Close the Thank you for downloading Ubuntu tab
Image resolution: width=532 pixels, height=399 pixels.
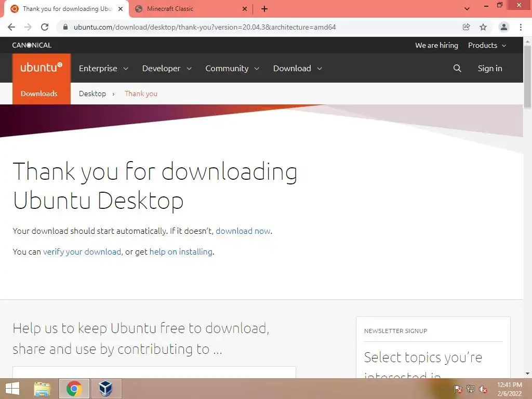point(121,9)
